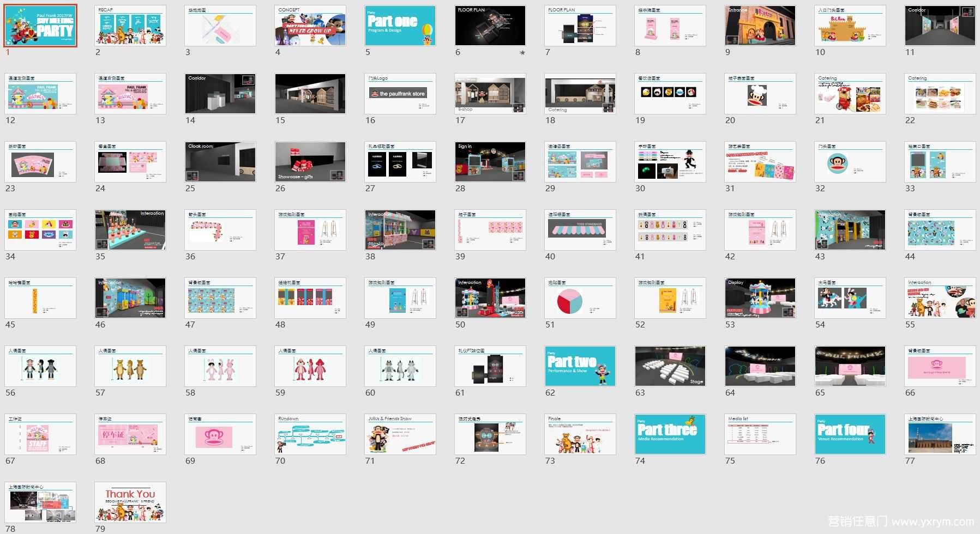This screenshot has width=980, height=534.
Task: Select slide 35 Interaction thumbnail
Action: coord(130,230)
